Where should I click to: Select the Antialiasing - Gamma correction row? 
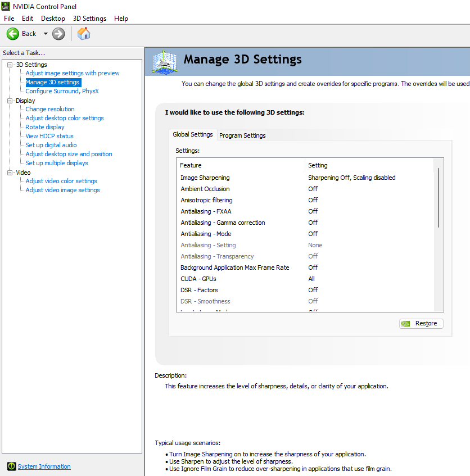tap(306, 223)
